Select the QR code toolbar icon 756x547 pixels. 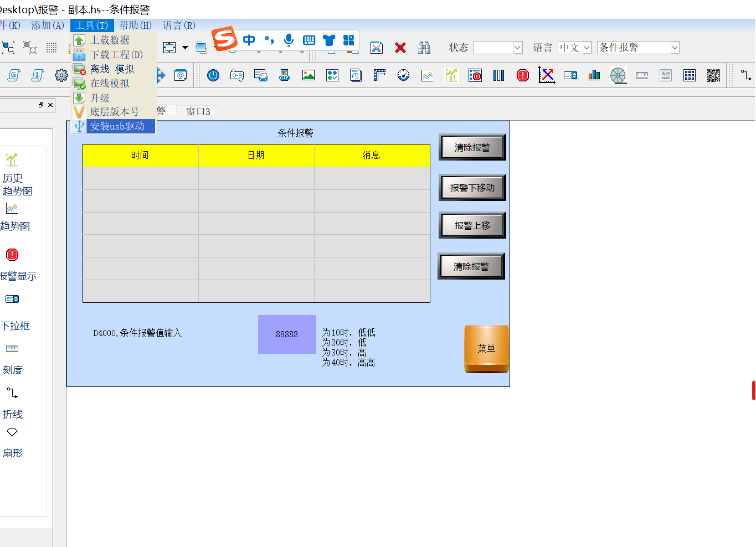(x=713, y=75)
